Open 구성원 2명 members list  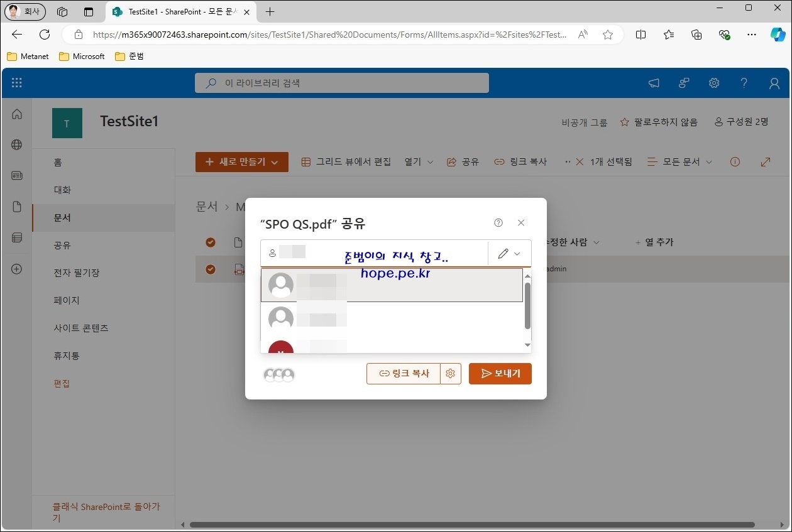[x=742, y=122]
